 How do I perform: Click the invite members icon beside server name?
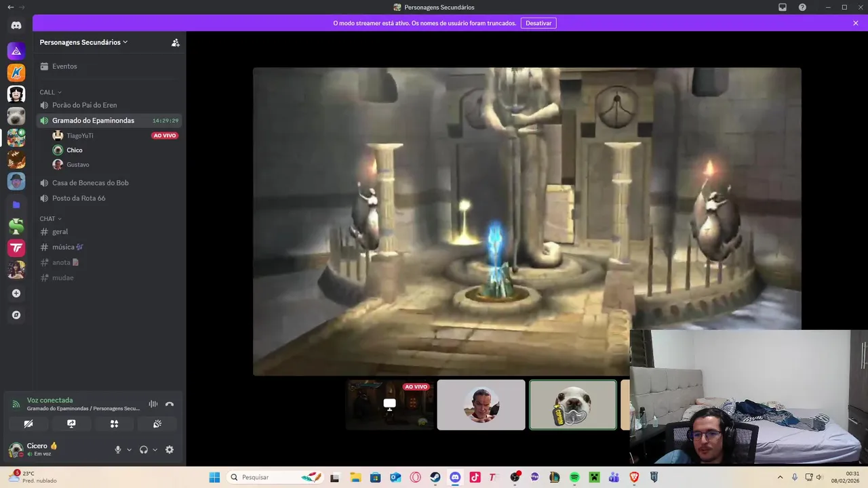176,42
